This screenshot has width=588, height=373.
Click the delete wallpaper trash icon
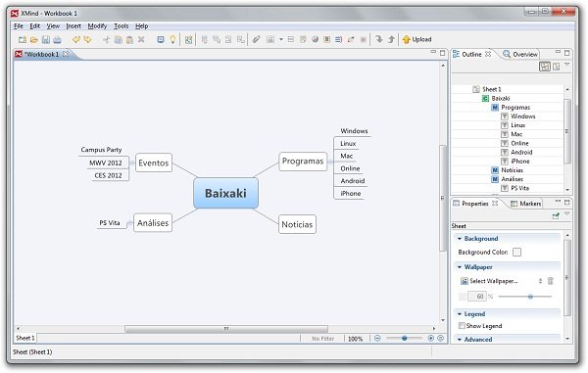[x=550, y=281]
